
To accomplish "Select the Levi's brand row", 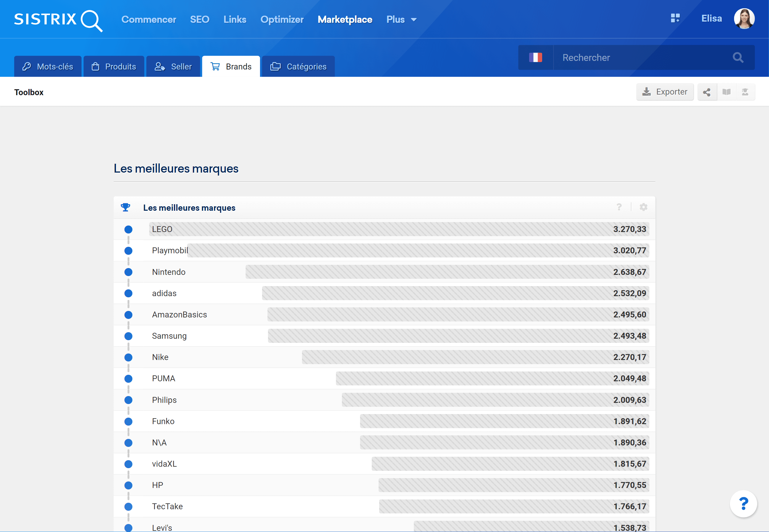I will (384, 525).
